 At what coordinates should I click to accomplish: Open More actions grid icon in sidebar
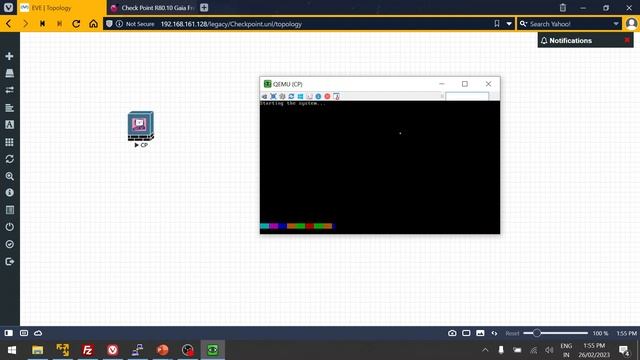(x=9, y=142)
